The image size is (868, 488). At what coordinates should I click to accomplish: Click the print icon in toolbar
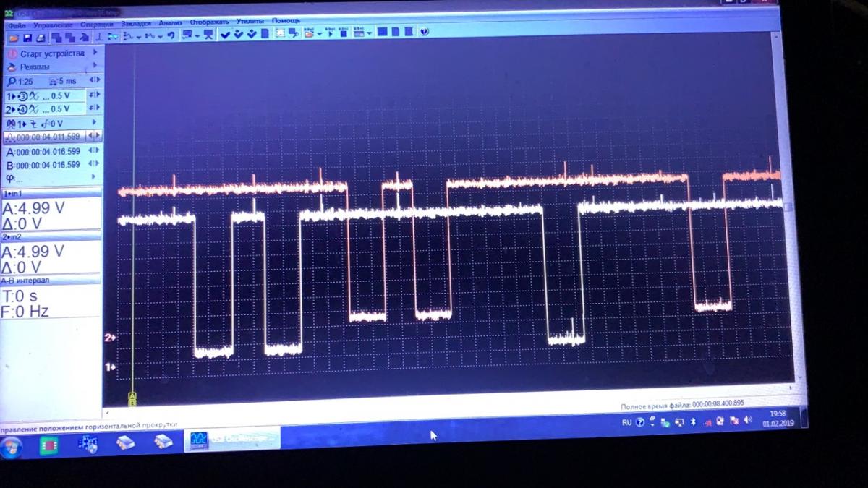(x=41, y=37)
